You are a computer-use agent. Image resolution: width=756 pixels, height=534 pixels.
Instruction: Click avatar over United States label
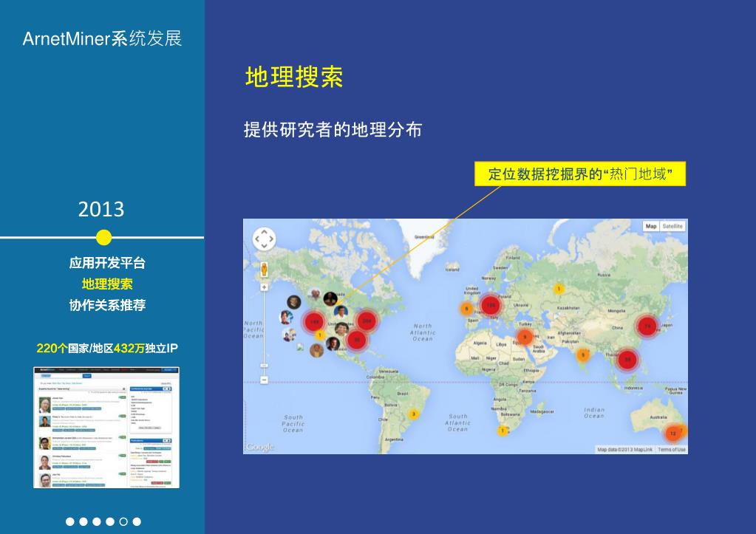click(342, 329)
